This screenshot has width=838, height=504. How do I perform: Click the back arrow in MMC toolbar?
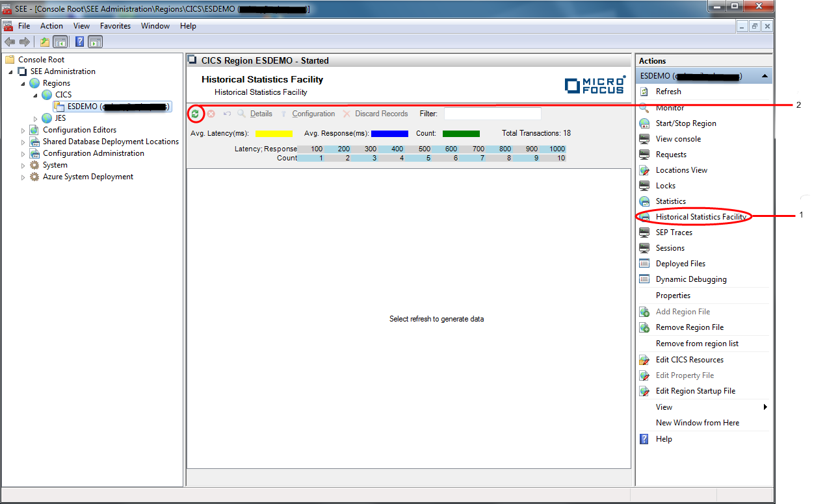tap(10, 42)
